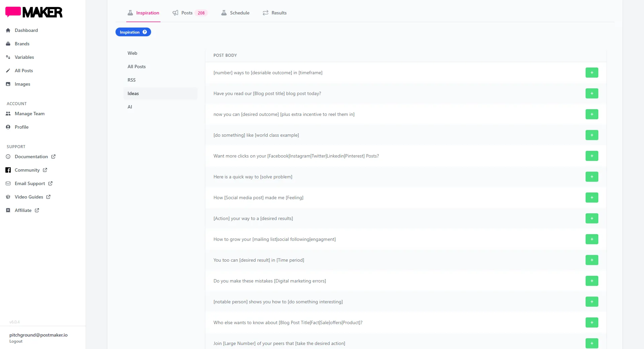The width and height of the screenshot is (644, 349).
Task: Add '[Action] your way to a [desired results]' idea
Action: click(x=592, y=218)
